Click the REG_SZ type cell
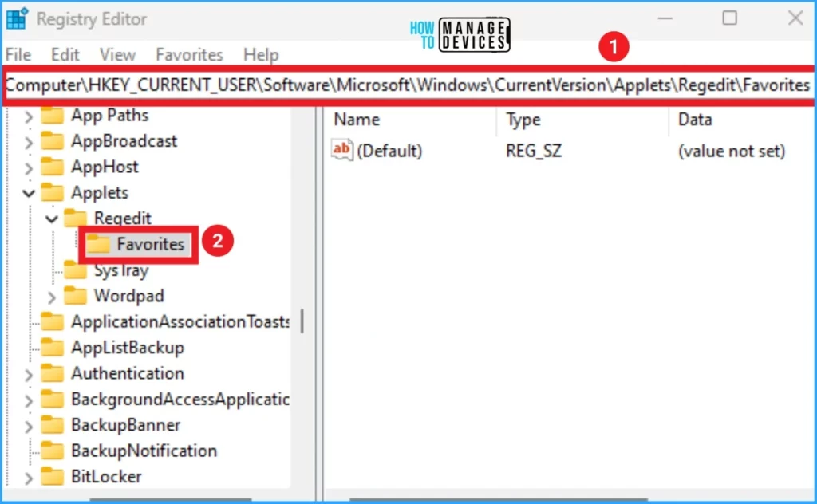This screenshot has height=504, width=817. pyautogui.click(x=534, y=151)
